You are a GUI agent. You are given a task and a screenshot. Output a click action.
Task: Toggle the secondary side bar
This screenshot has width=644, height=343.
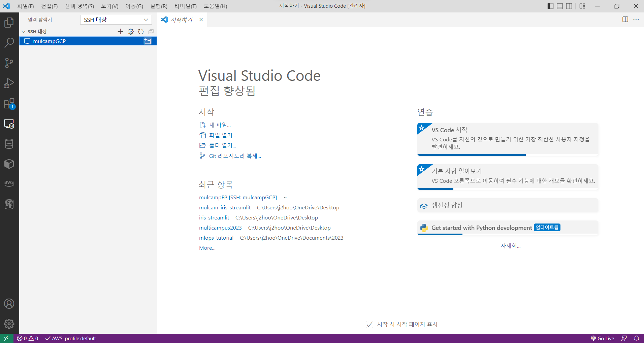569,6
